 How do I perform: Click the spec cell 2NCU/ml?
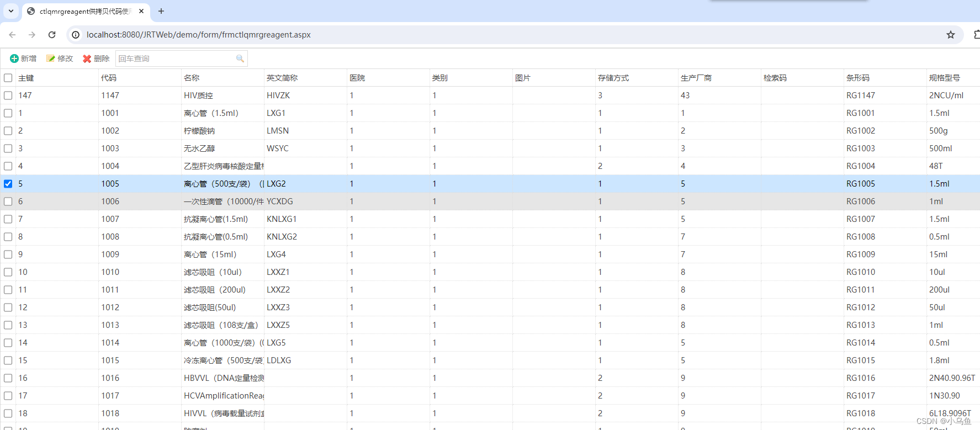point(953,95)
